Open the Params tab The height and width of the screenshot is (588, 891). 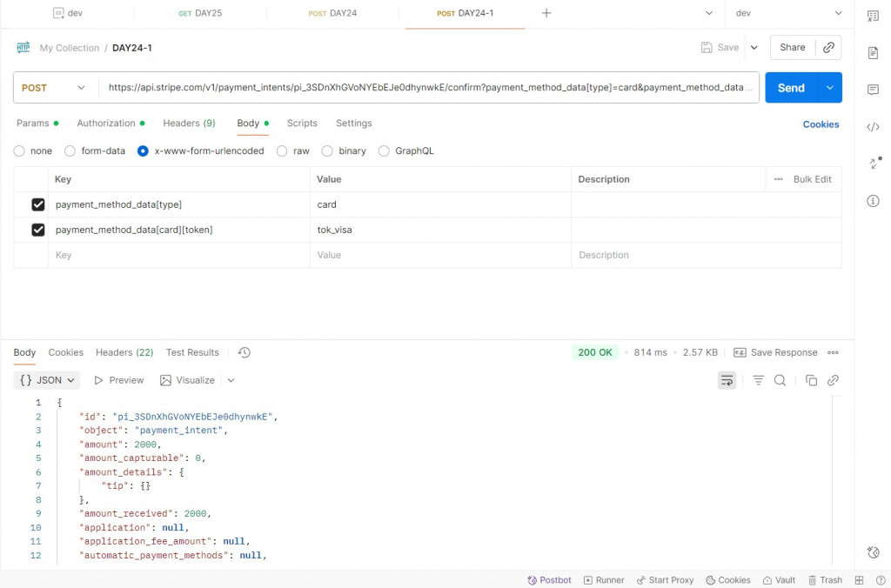tap(37, 124)
